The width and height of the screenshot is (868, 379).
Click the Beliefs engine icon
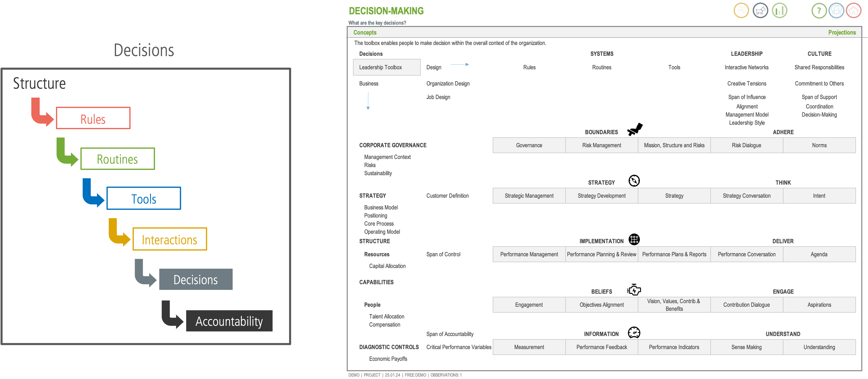click(634, 290)
